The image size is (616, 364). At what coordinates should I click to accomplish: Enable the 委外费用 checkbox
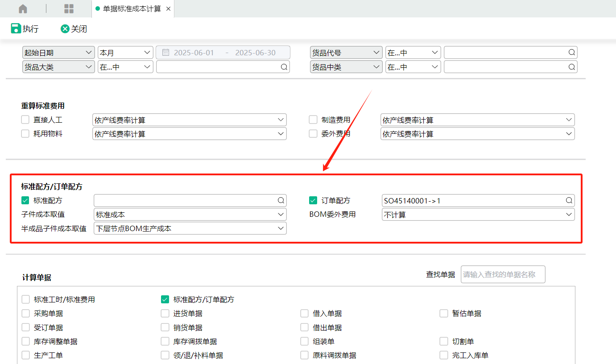point(313,133)
